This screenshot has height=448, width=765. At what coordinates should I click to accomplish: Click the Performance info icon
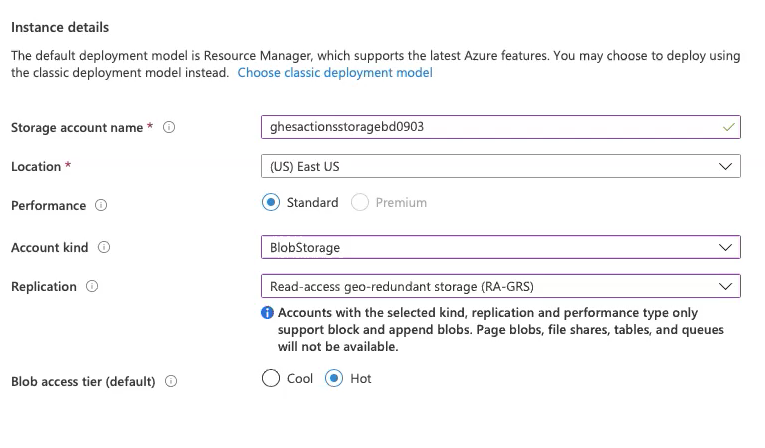[101, 206]
